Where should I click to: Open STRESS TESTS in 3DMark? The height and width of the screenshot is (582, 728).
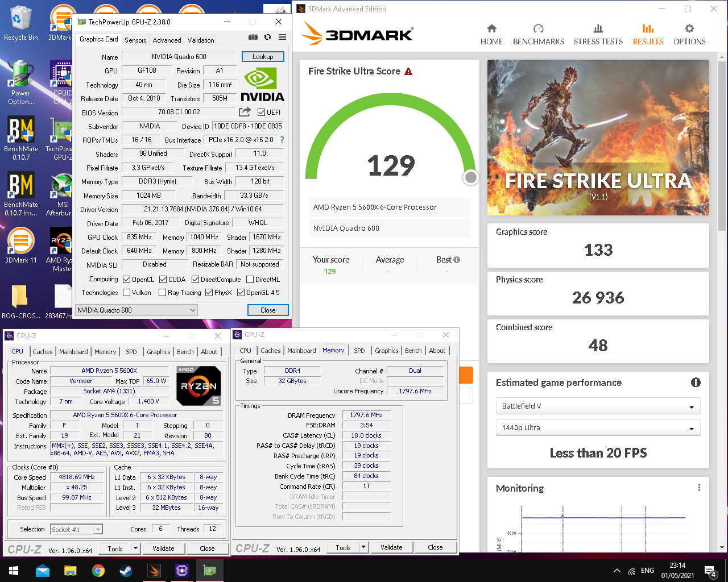point(598,35)
